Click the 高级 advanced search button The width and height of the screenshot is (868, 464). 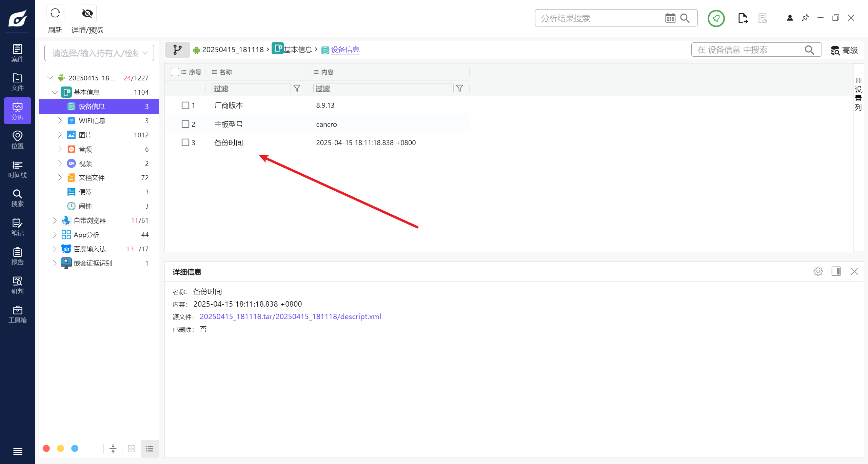844,50
